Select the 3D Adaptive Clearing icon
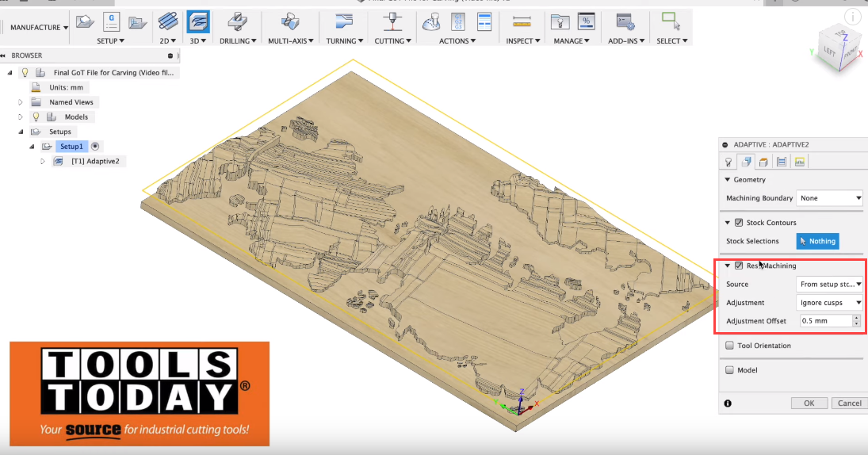The height and width of the screenshot is (455, 868). click(x=198, y=22)
